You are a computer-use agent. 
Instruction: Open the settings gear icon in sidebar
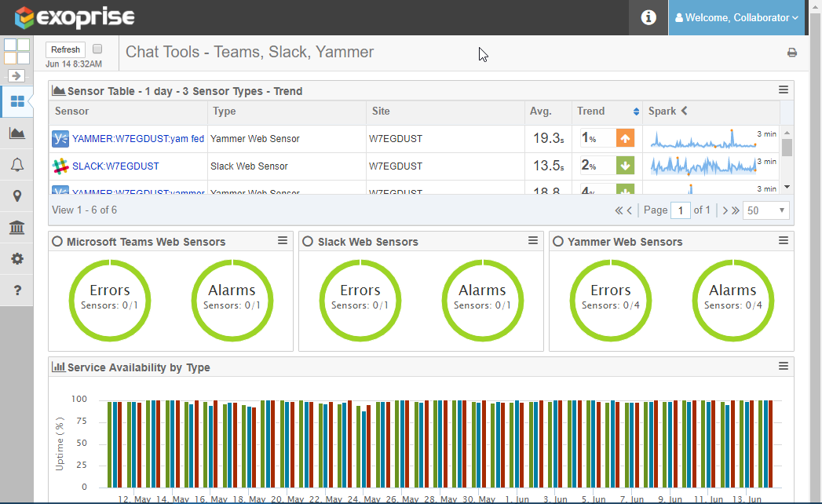(x=16, y=258)
